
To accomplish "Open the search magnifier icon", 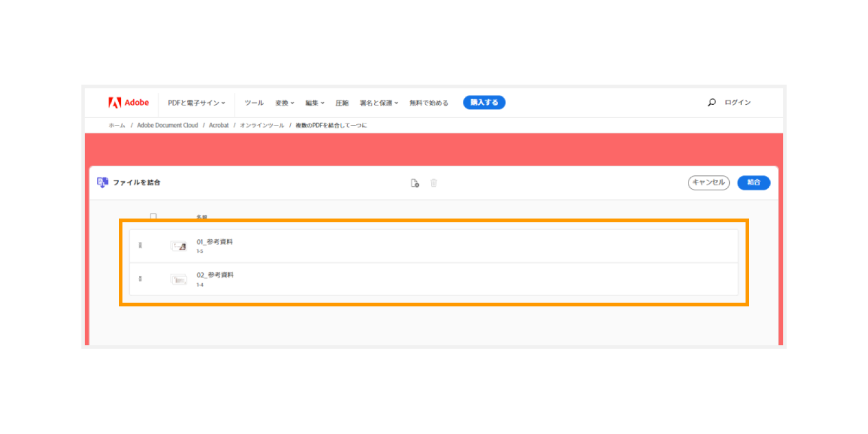I will [712, 103].
